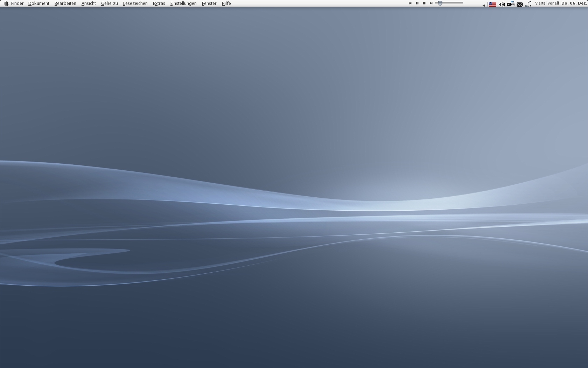This screenshot has height=368, width=588.
Task: Open the music note player icon
Action: [529, 4]
